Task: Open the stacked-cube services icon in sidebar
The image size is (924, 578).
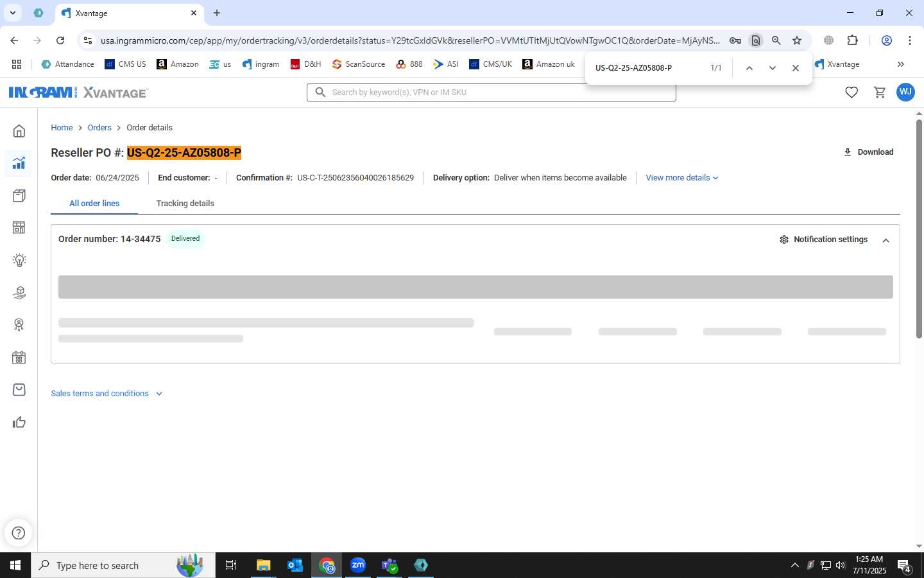Action: click(x=19, y=292)
